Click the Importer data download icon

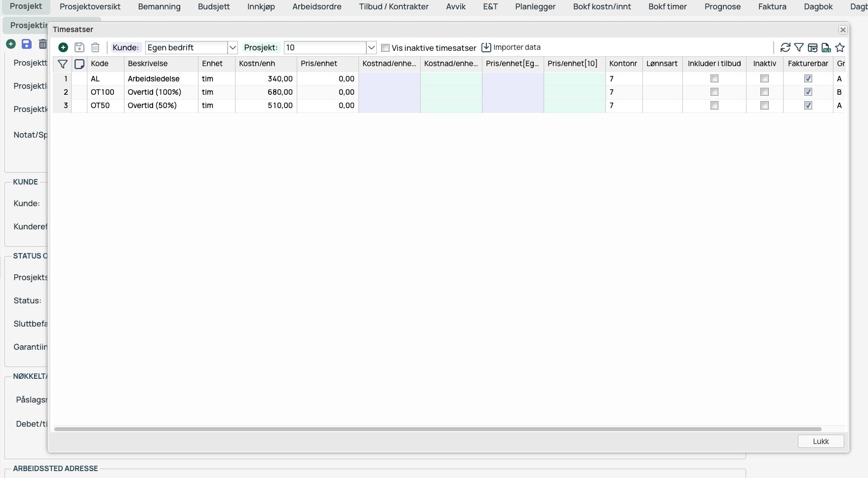[x=486, y=47]
